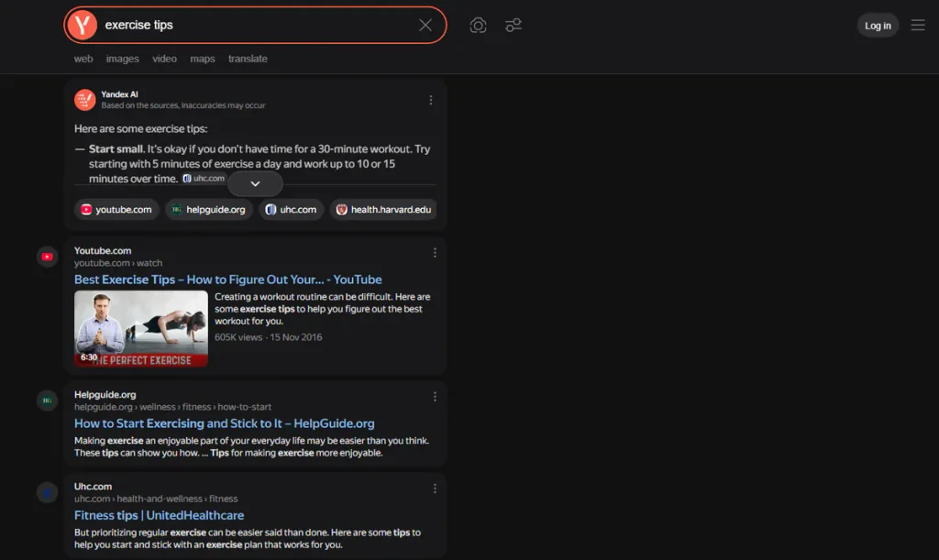Open health.harvard.edu source chip
Image resolution: width=939 pixels, height=560 pixels.
(383, 209)
